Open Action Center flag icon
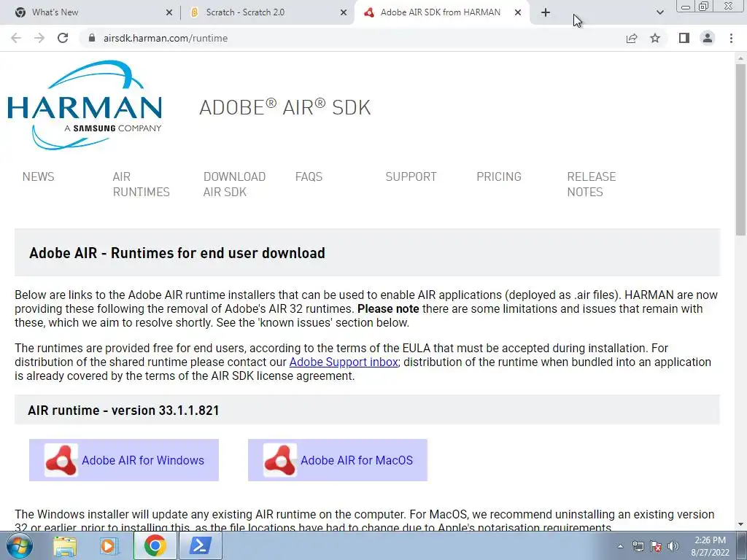Image resolution: width=747 pixels, height=560 pixels. [x=656, y=546]
